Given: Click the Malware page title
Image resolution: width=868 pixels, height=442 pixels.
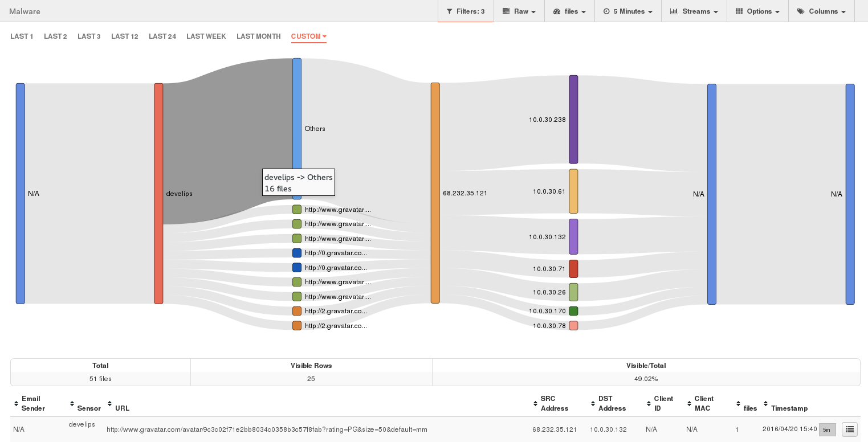Looking at the screenshot, I should click(25, 11).
